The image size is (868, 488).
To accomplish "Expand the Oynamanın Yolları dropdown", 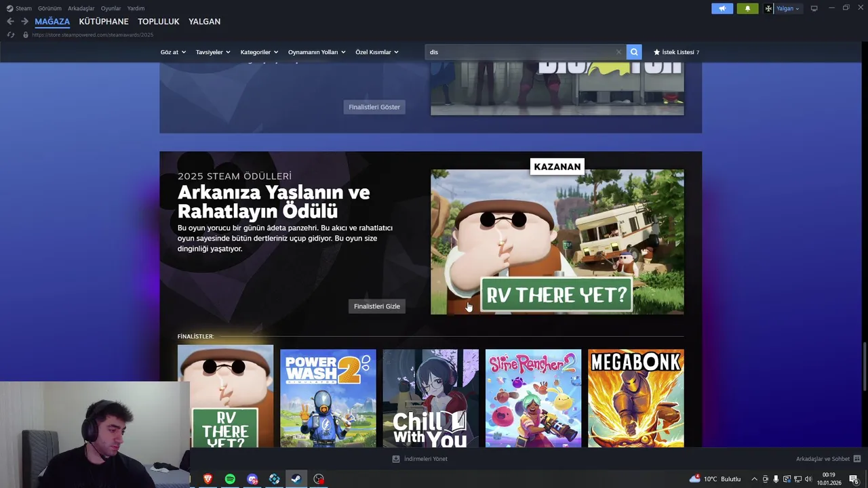I will tap(317, 52).
